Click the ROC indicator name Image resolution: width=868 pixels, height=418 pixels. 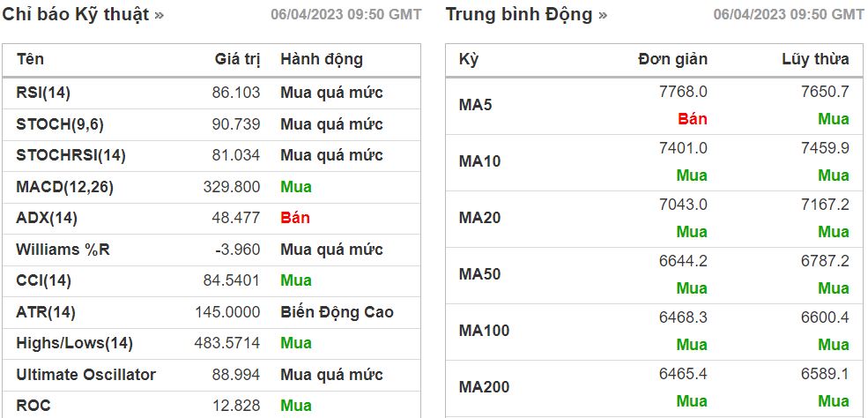pyautogui.click(x=33, y=406)
